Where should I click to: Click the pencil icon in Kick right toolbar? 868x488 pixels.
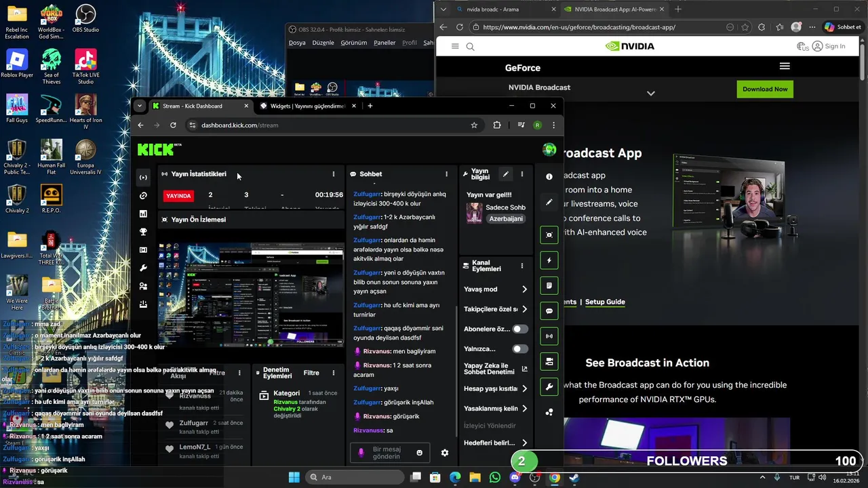[x=549, y=202]
